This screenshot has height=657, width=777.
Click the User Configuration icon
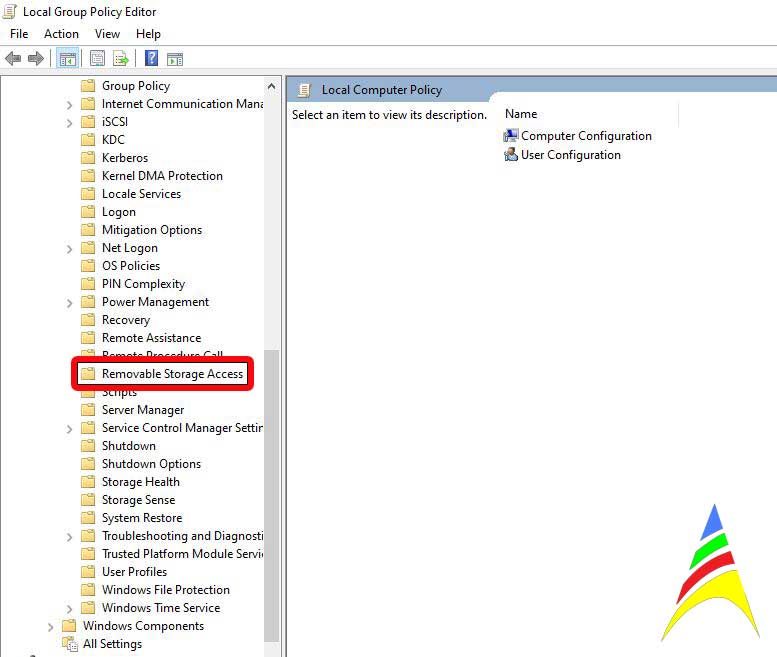click(510, 155)
